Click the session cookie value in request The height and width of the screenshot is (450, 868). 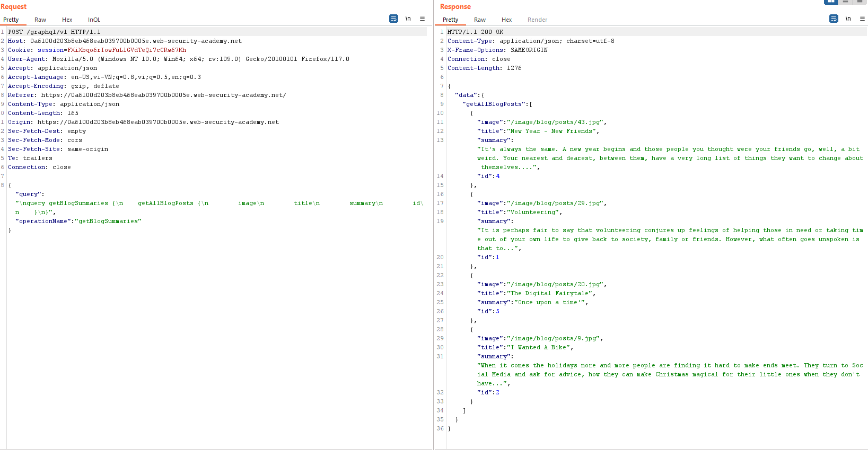[x=127, y=50]
